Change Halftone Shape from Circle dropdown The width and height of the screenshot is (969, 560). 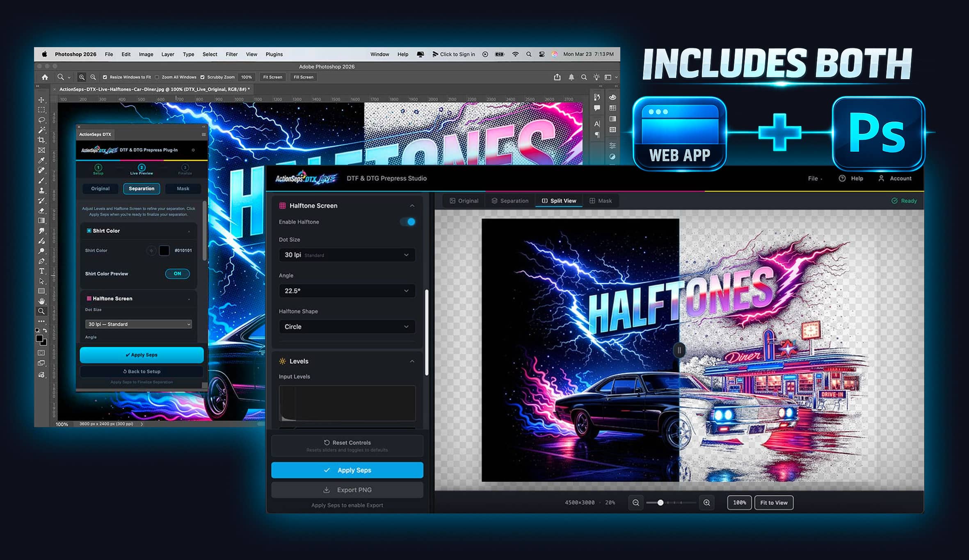tap(347, 327)
